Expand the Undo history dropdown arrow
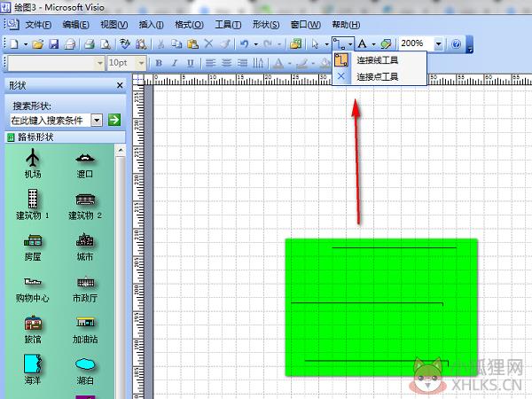 tap(256, 44)
